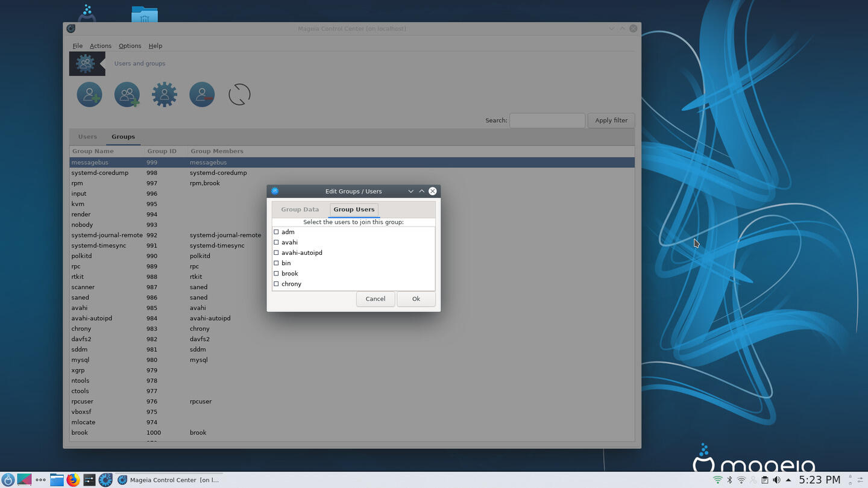
Task: Select the kvm group row
Action: [x=352, y=204]
